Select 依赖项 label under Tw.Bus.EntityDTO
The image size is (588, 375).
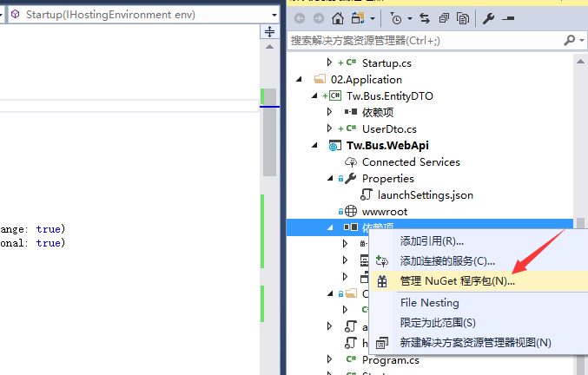click(x=378, y=112)
